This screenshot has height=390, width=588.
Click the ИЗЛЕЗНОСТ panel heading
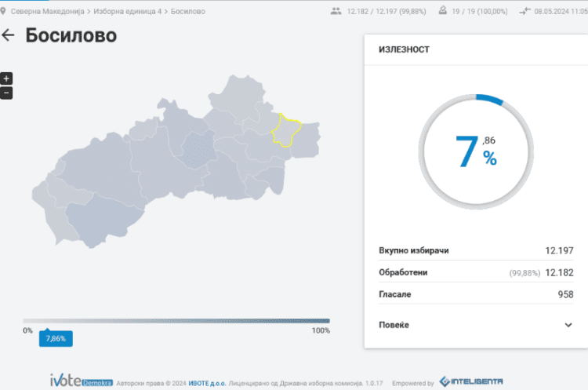click(x=404, y=49)
